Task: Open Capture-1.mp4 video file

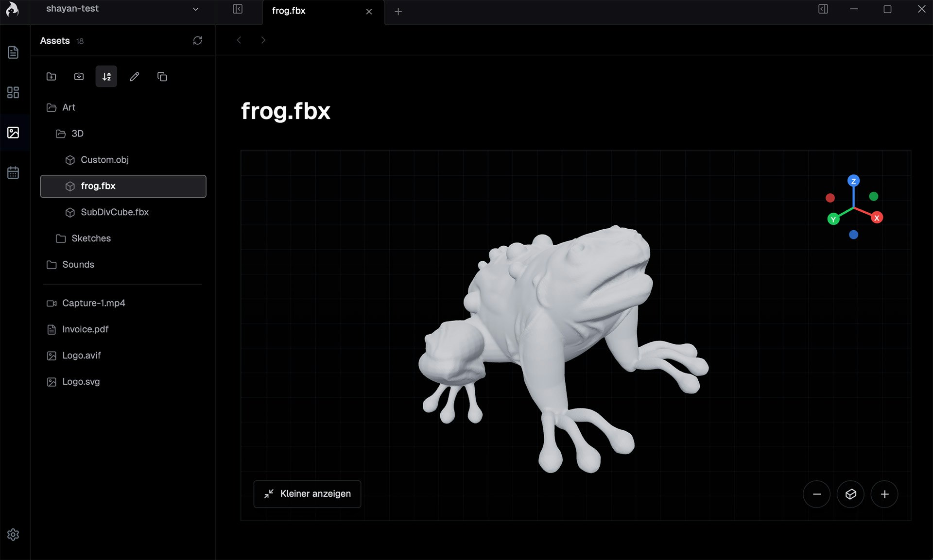Action: point(123,303)
